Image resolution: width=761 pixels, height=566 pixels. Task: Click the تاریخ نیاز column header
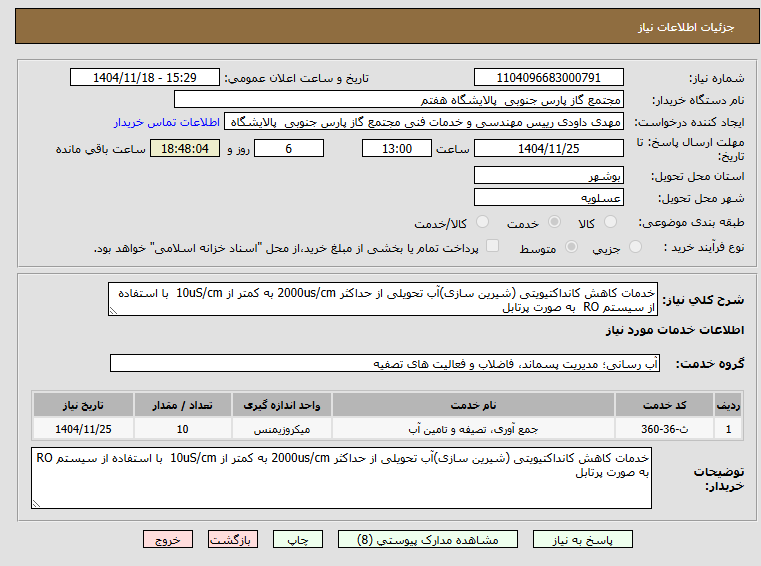(x=83, y=405)
